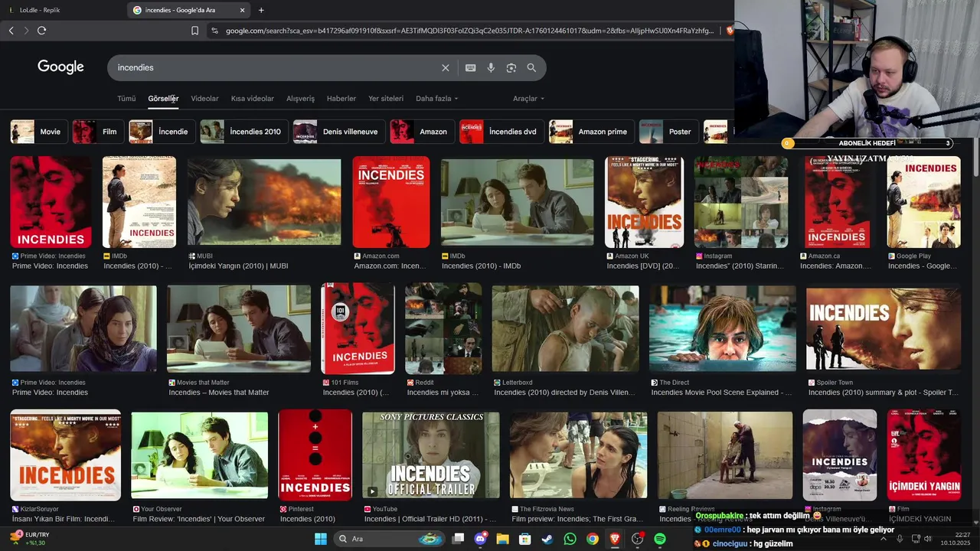Filter by the İncendie chip

point(162,132)
